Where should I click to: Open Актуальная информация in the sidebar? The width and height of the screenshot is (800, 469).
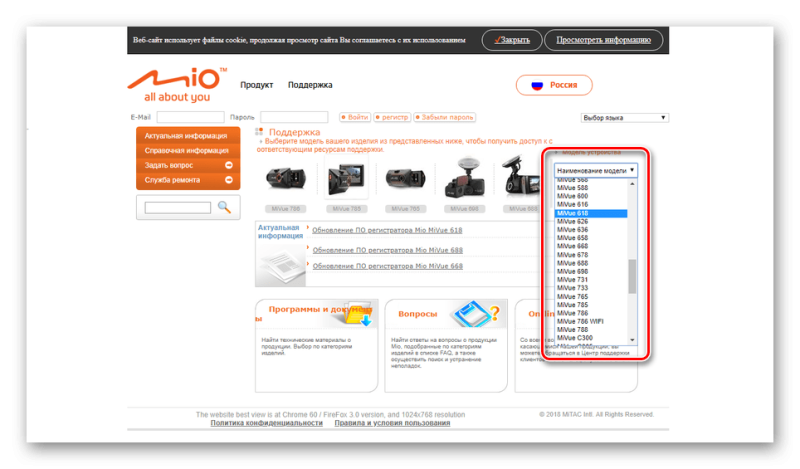(188, 136)
